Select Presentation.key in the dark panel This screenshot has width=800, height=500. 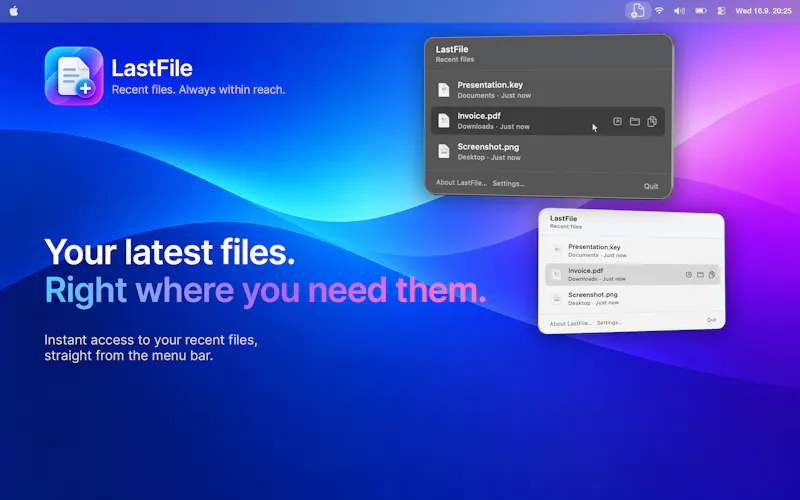click(x=548, y=90)
